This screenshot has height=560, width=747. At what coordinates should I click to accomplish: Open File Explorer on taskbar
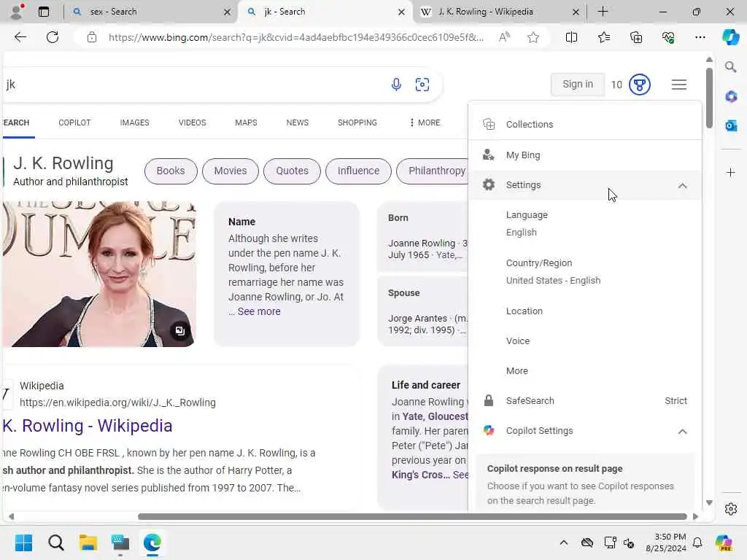(88, 542)
